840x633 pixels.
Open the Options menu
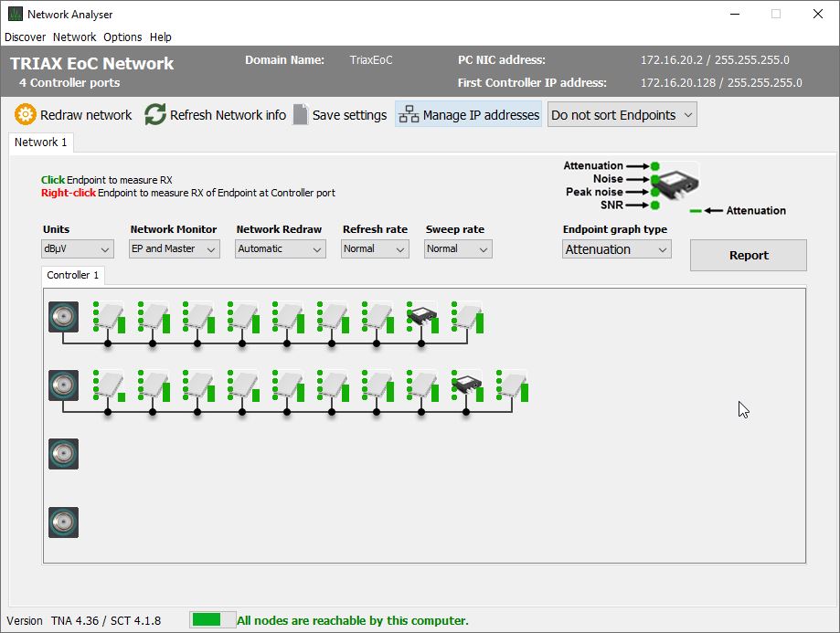point(122,37)
